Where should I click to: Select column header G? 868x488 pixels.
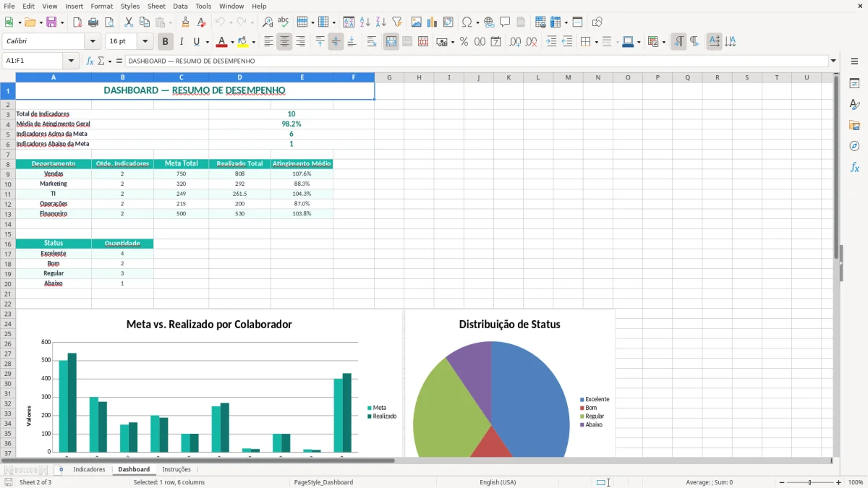coord(389,77)
